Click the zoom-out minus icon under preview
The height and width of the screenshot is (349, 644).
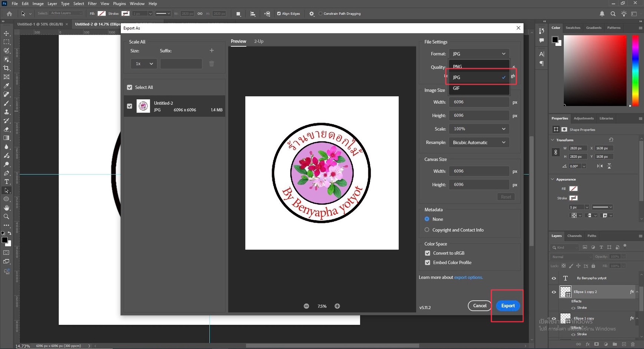(306, 306)
